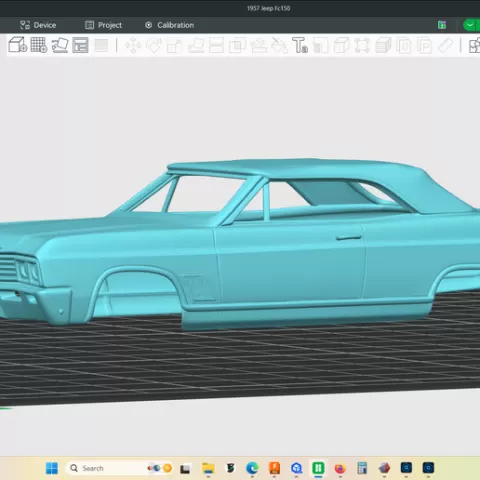Viewport: 480px width, 480px height.
Task: Select the Rotate tool
Action: (x=154, y=45)
